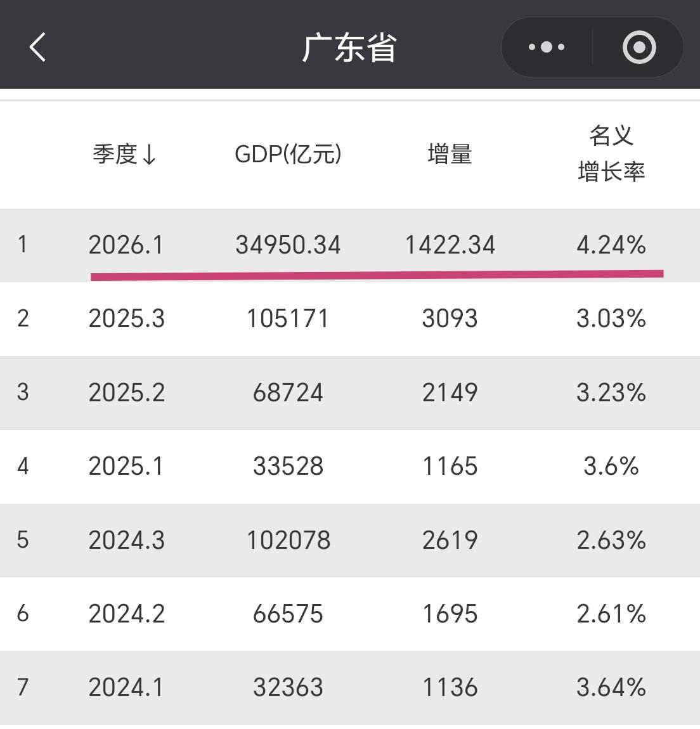Open details for quarter 2025.3
The width and height of the screenshot is (700, 729).
pos(349,319)
